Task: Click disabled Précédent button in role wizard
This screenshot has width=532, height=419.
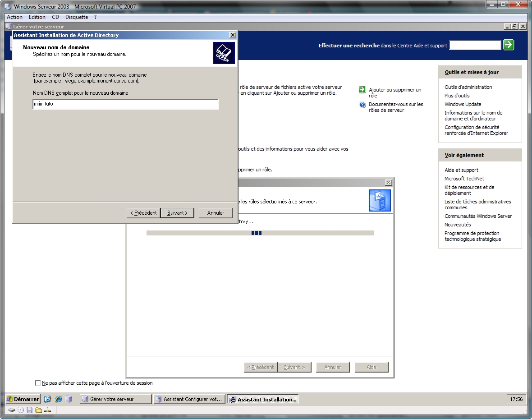Action: pos(261,368)
